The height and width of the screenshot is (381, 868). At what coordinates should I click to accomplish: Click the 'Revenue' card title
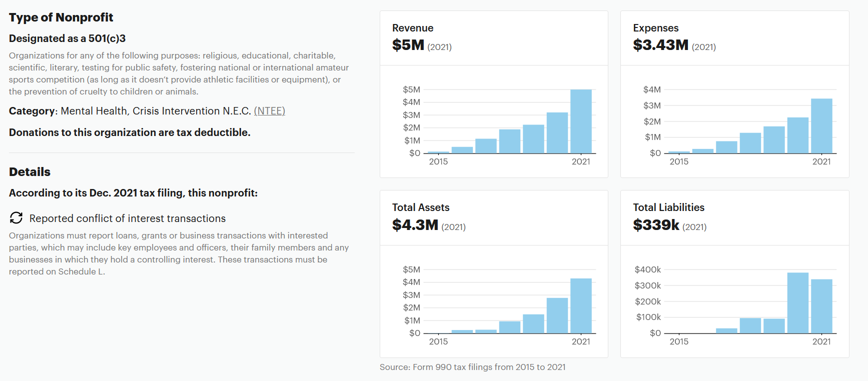pyautogui.click(x=413, y=28)
